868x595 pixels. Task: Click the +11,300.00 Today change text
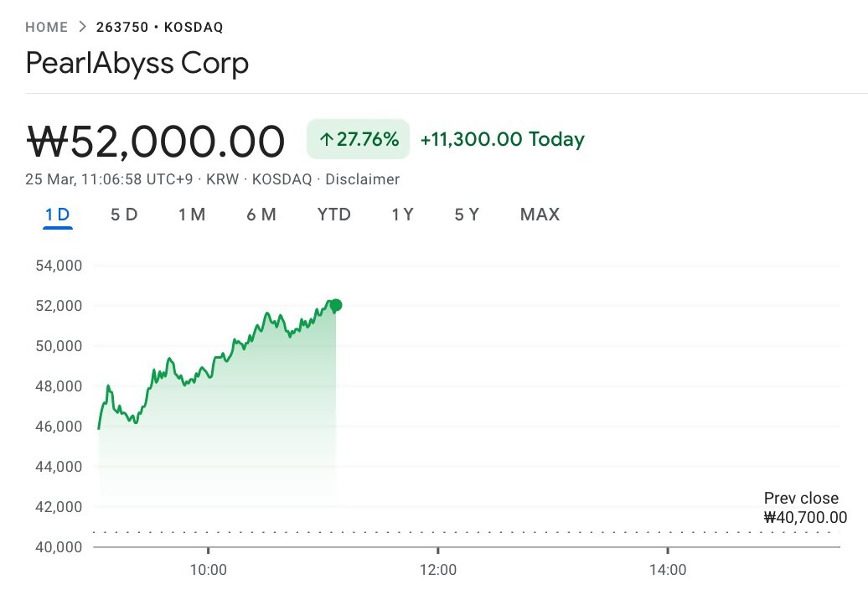(502, 139)
